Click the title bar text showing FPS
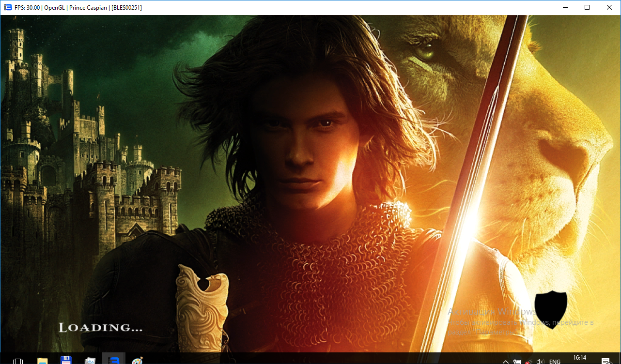This screenshot has height=364, width=621. tap(78, 7)
